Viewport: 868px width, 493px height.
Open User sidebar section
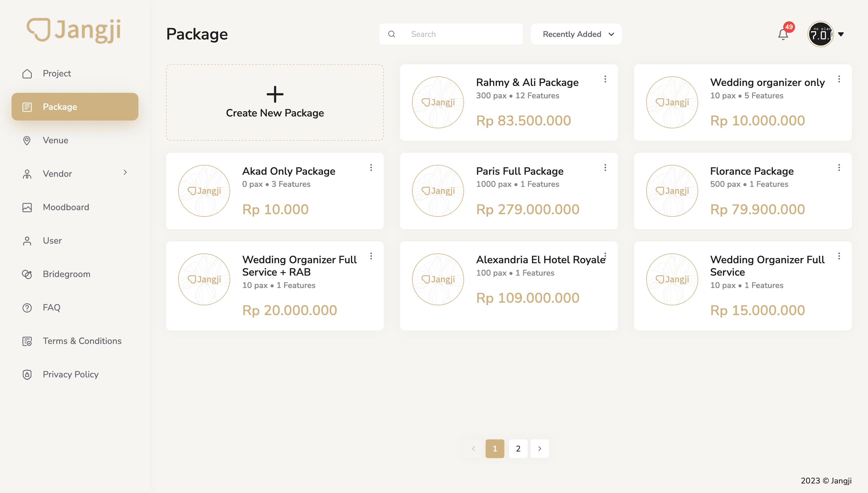tap(75, 241)
